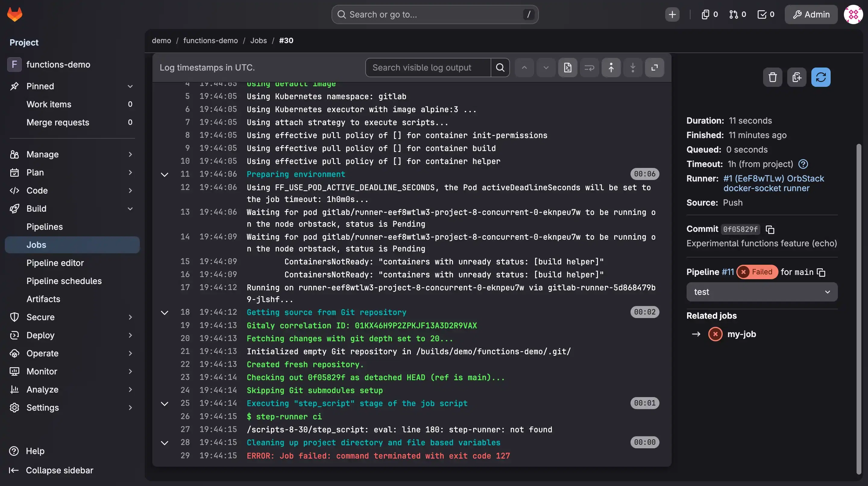Focus the Search visible log output field
Screen dimensions: 868x486
[428, 68]
